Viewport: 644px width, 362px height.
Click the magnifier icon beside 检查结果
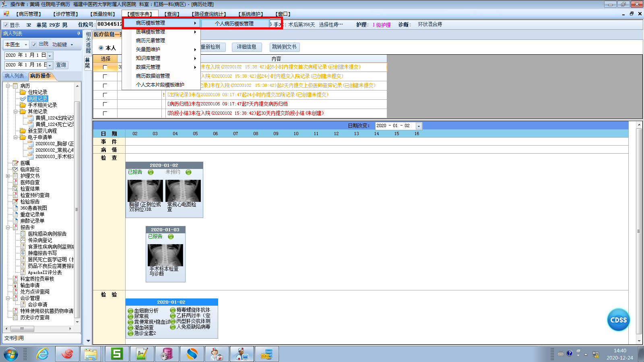[x=15, y=189]
